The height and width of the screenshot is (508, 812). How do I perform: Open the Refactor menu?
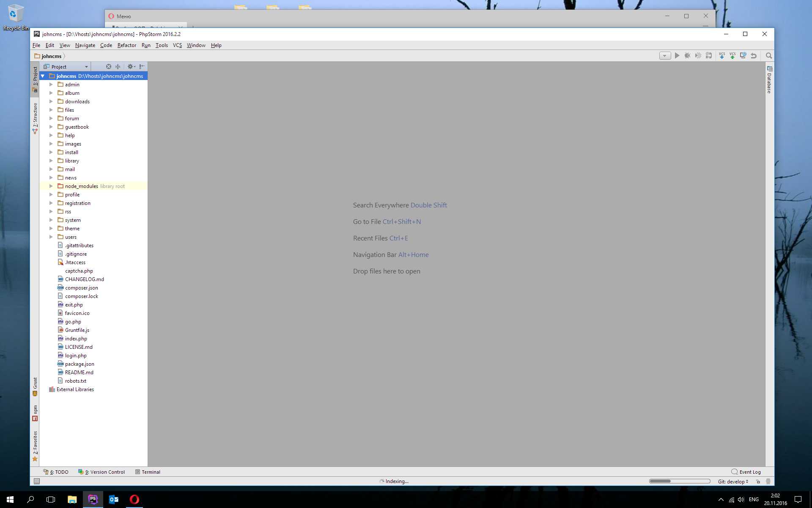click(126, 45)
